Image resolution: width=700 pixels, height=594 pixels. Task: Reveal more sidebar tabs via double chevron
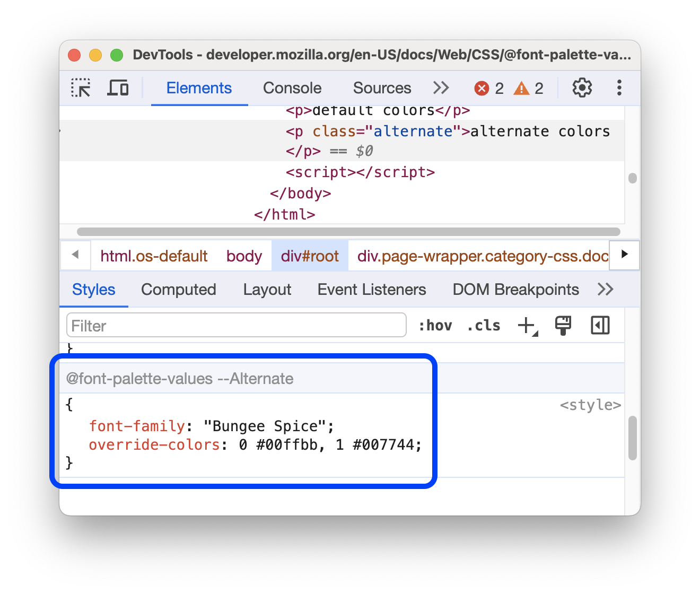[x=605, y=289]
